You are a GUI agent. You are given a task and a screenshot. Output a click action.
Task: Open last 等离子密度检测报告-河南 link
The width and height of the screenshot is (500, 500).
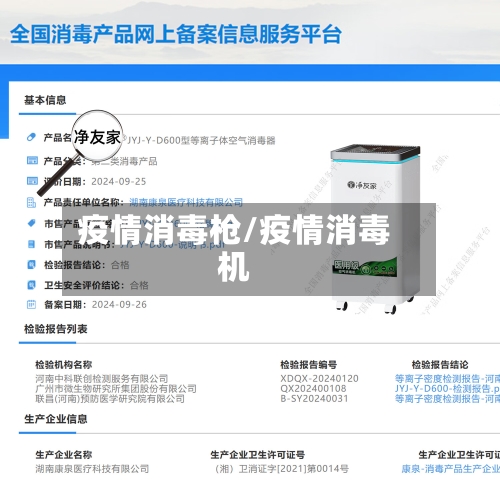tap(447, 399)
